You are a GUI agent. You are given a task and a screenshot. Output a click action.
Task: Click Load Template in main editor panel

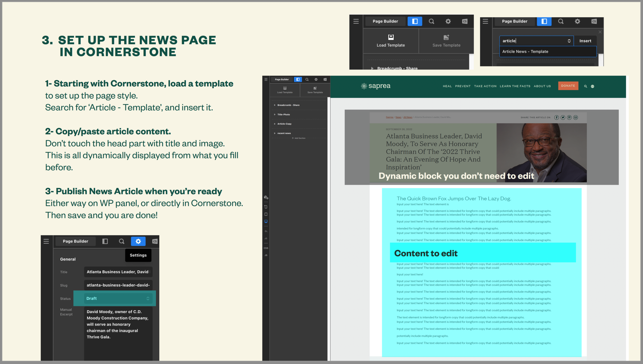(285, 90)
